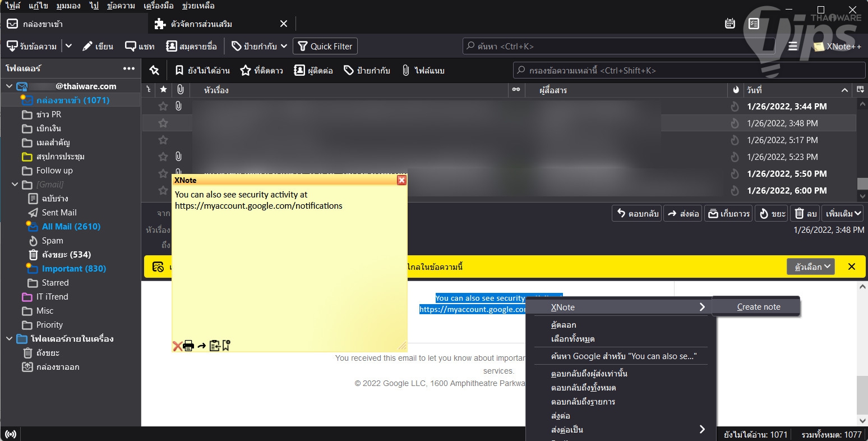868x441 pixels.
Task: Star the 3:44 PM message
Action: [163, 107]
